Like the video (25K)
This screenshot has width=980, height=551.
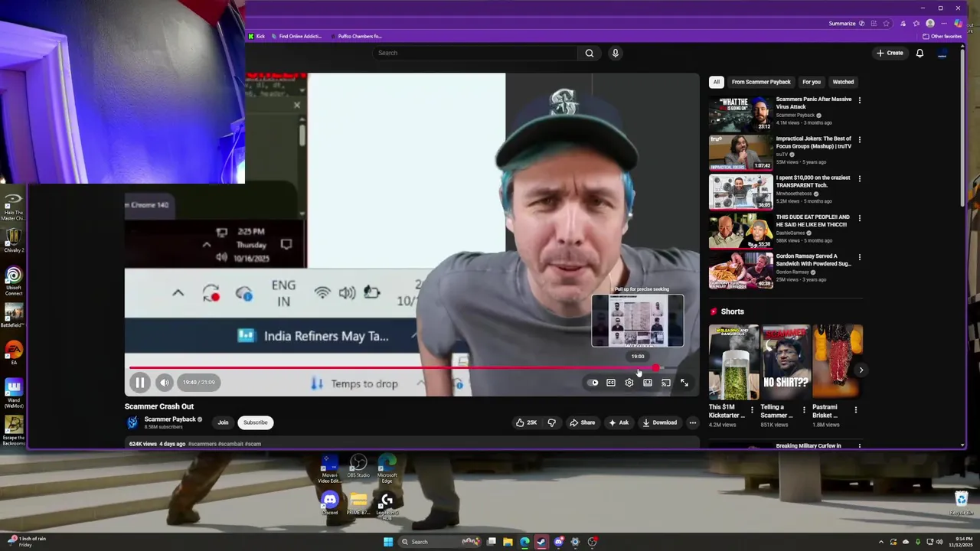tap(526, 422)
